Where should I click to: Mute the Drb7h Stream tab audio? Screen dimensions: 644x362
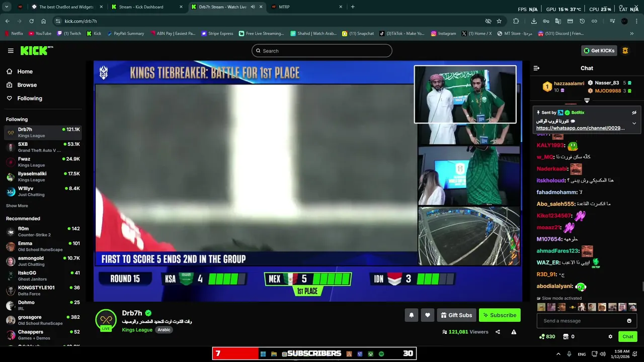coord(253,7)
